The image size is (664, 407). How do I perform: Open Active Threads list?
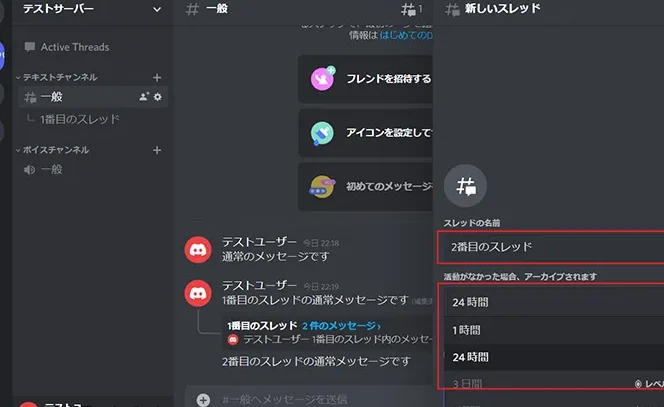(x=75, y=47)
